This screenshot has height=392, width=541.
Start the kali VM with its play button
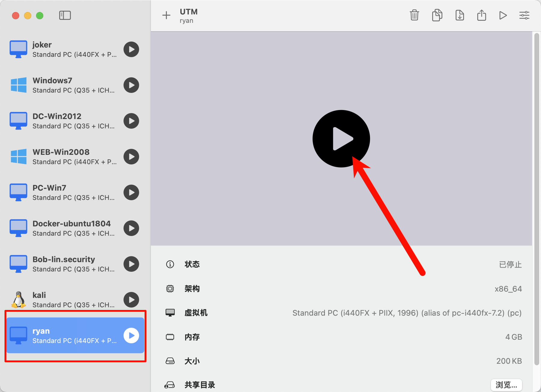(131, 300)
